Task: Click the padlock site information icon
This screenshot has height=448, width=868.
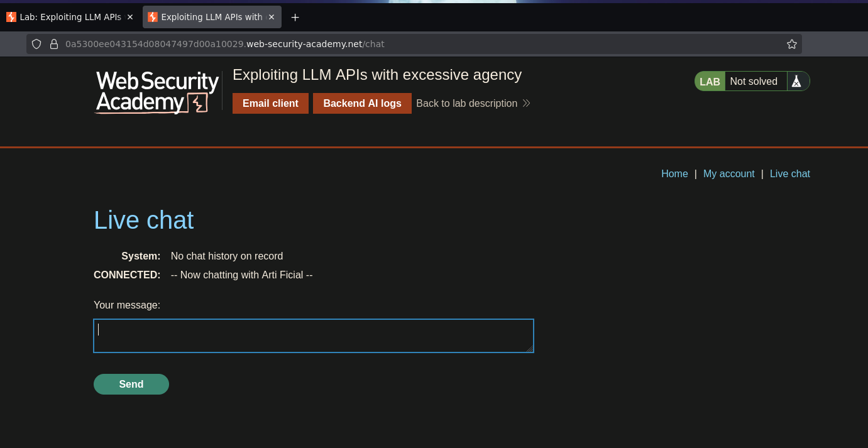Action: point(54,44)
